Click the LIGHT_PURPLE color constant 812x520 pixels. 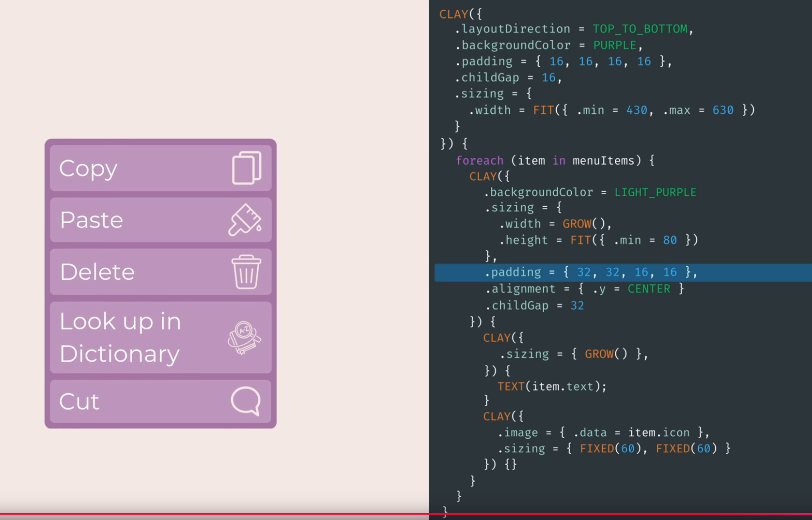pos(655,193)
